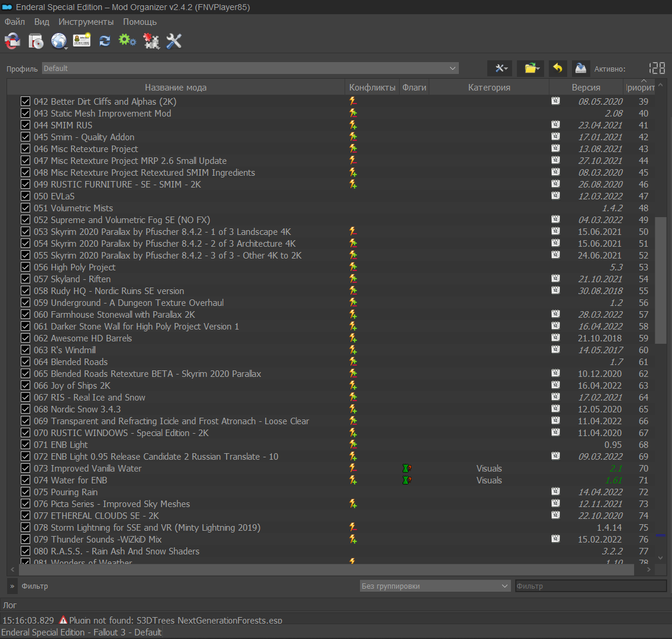The height and width of the screenshot is (639, 672).
Task: Click notes icon for 044 SMIM RUS
Action: point(555,125)
